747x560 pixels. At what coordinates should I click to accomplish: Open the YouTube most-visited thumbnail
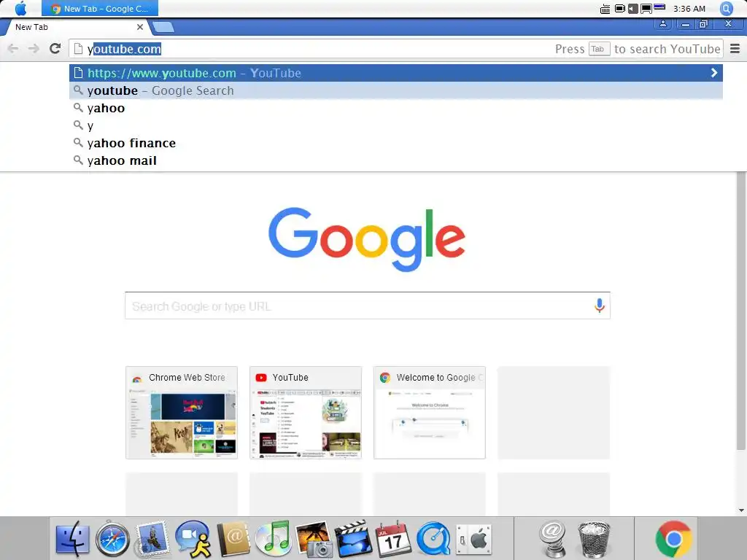(306, 413)
